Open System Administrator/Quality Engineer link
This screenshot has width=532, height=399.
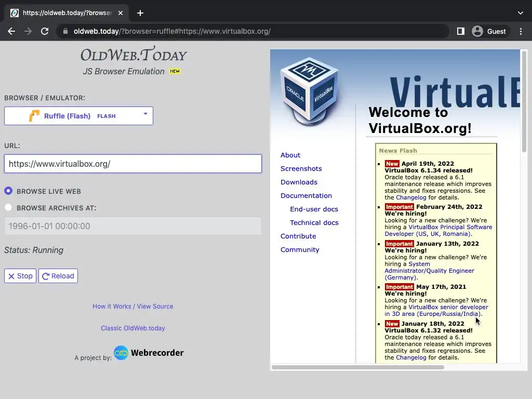point(430,271)
